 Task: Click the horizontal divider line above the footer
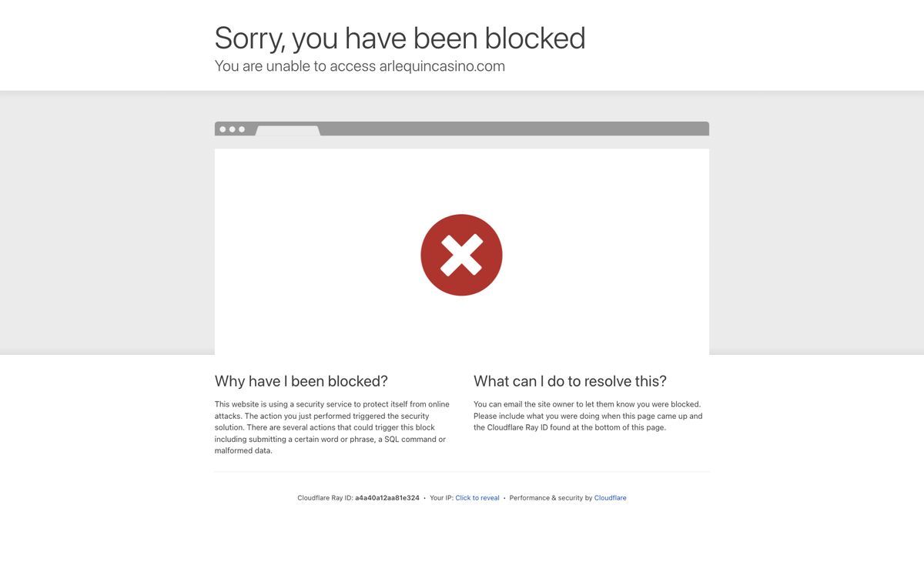pos(462,472)
